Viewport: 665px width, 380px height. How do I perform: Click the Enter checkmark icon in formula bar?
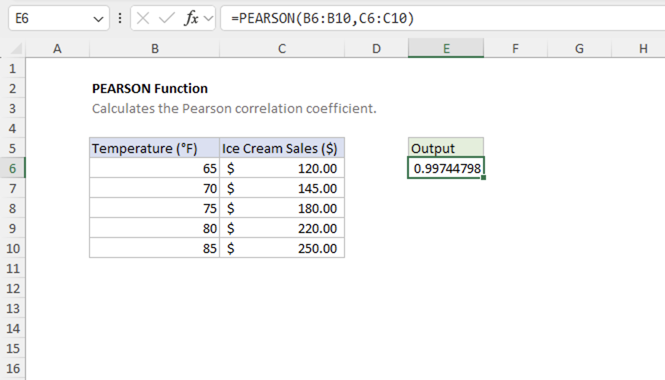pyautogui.click(x=167, y=18)
